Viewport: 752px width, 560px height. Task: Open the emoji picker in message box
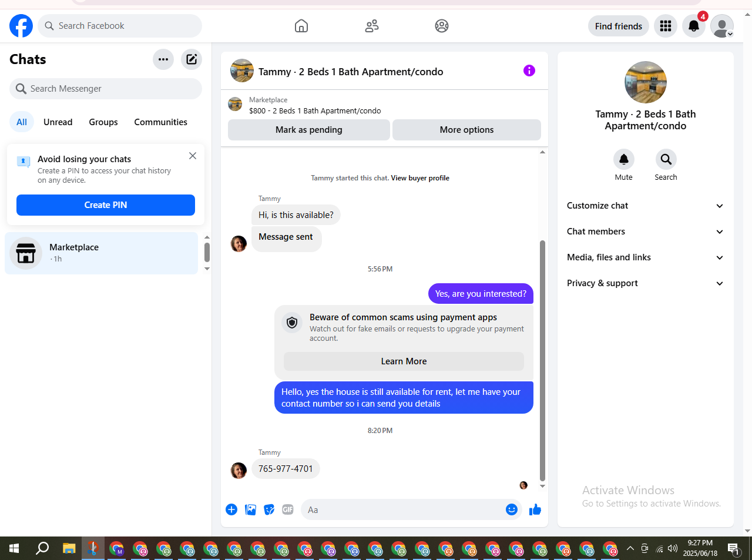512,509
